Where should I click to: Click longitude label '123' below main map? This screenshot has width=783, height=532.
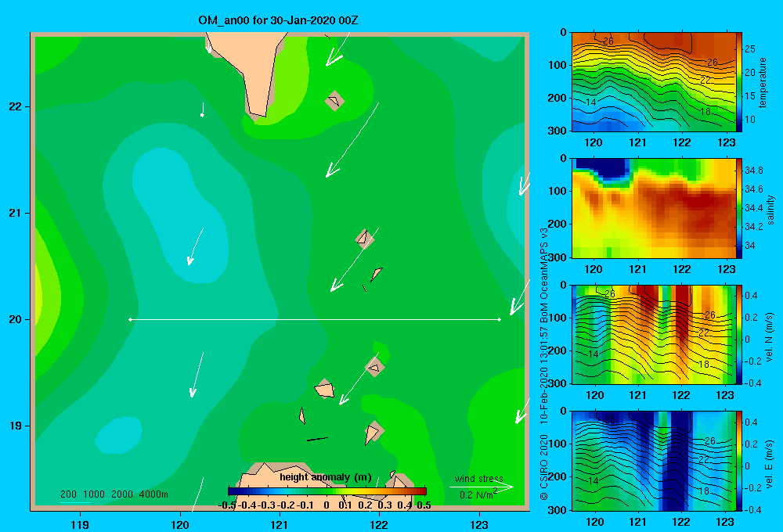[479, 524]
